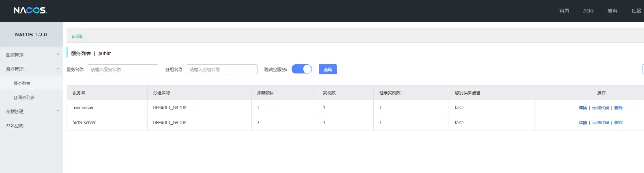Toggle the 隐藏空服务 switch
Viewport: 644px width, 173px height.
click(x=301, y=69)
